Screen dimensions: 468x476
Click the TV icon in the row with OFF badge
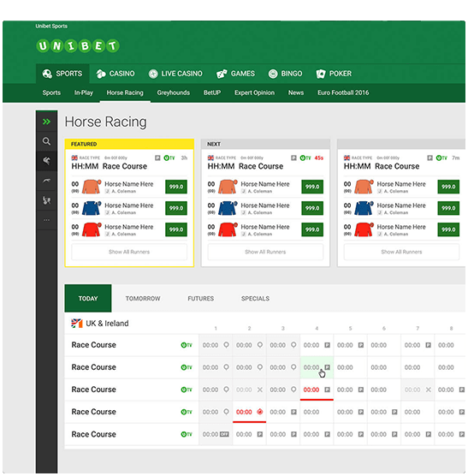[x=187, y=434]
